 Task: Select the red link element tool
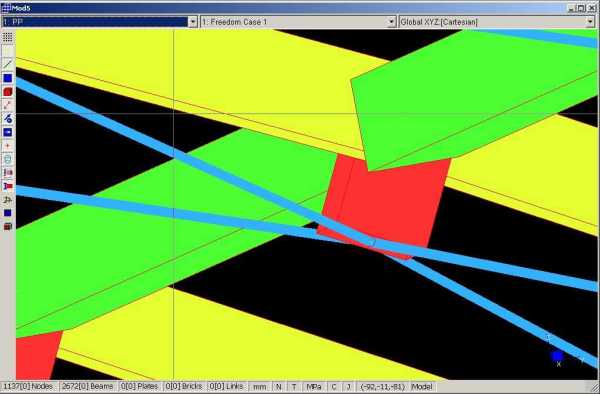tap(7, 105)
